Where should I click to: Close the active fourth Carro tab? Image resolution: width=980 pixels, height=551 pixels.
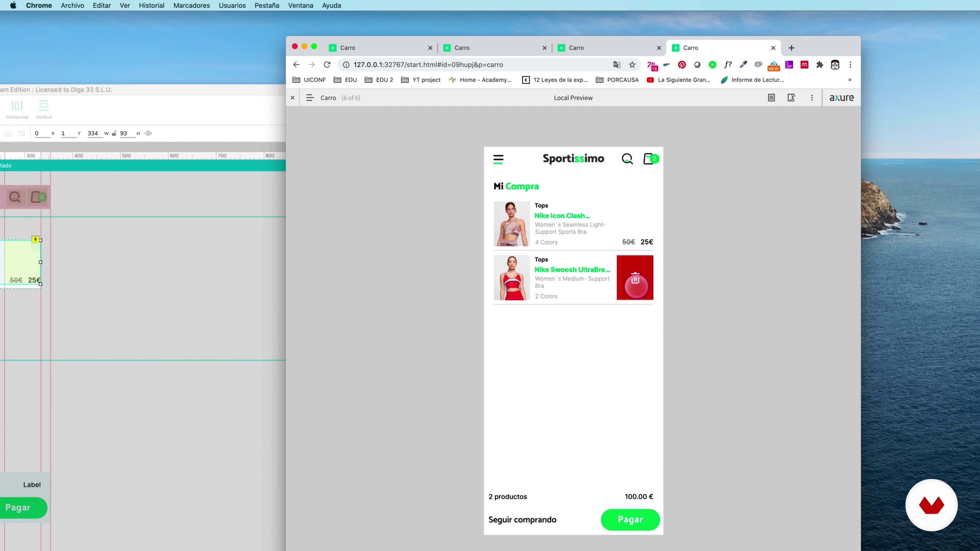pyautogui.click(x=773, y=48)
